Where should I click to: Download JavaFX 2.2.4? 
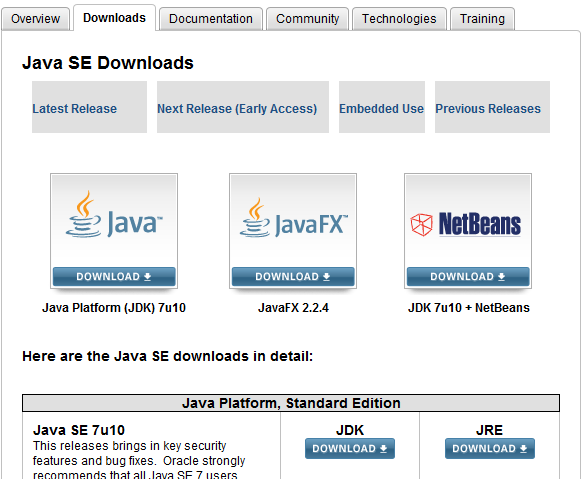[293, 276]
